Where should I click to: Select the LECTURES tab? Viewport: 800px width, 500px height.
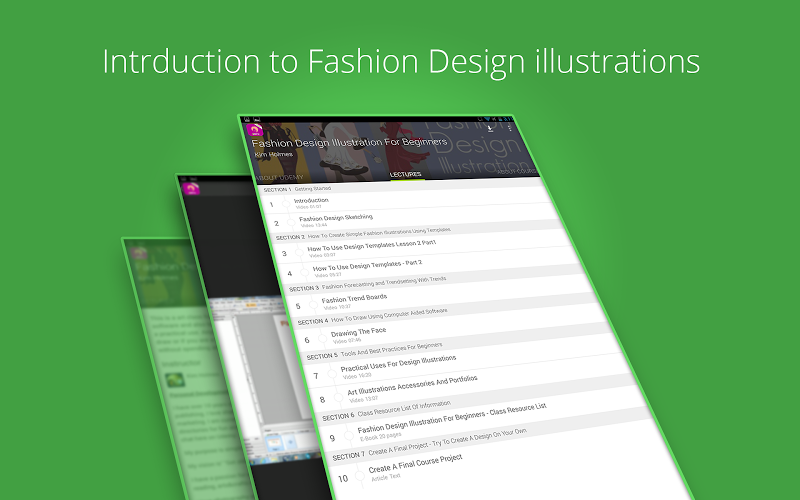(406, 174)
